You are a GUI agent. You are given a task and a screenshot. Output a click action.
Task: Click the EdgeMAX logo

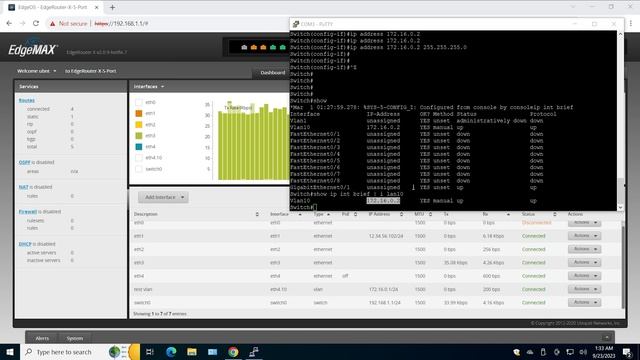pyautogui.click(x=32, y=49)
